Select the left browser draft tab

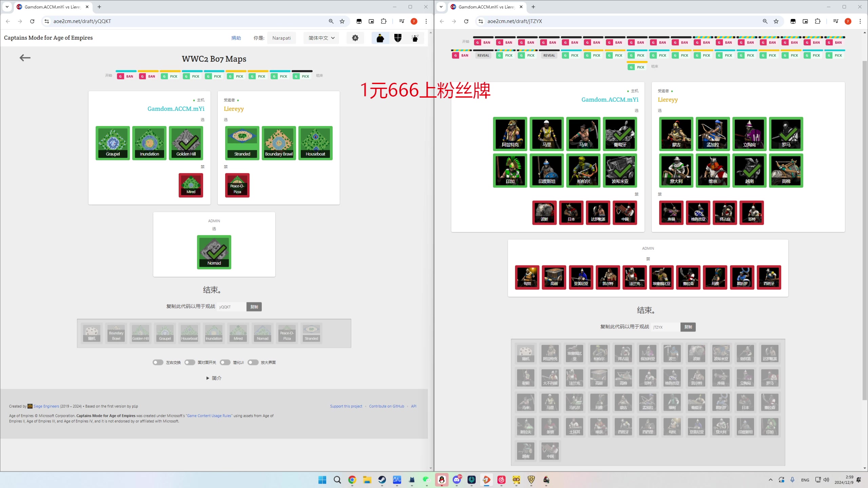coord(53,7)
